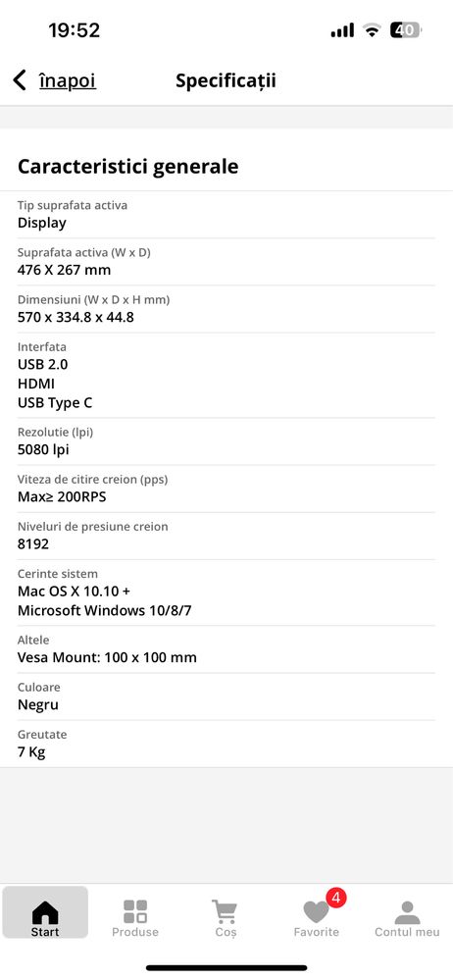Tap the back chevron arrow icon
The width and height of the screenshot is (453, 980).
point(20,80)
